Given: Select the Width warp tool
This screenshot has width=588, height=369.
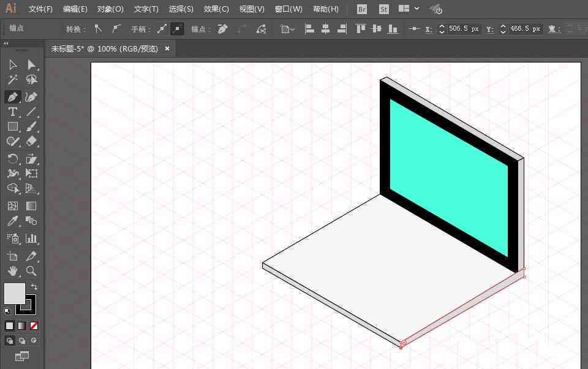Looking at the screenshot, I should [x=13, y=173].
